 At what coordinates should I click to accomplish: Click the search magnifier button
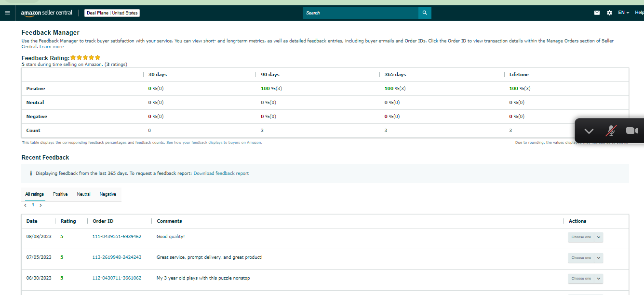pyautogui.click(x=425, y=13)
